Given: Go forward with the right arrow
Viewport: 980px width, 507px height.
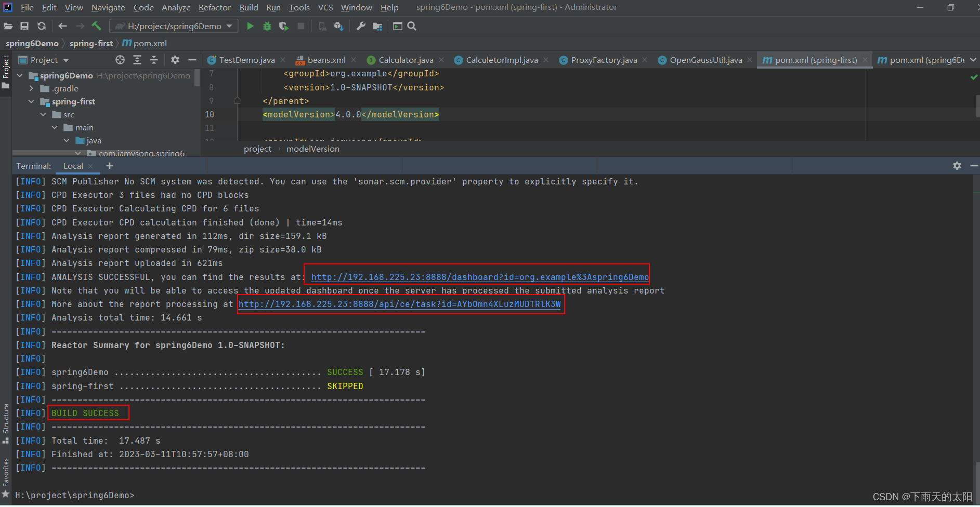Looking at the screenshot, I should pyautogui.click(x=80, y=26).
